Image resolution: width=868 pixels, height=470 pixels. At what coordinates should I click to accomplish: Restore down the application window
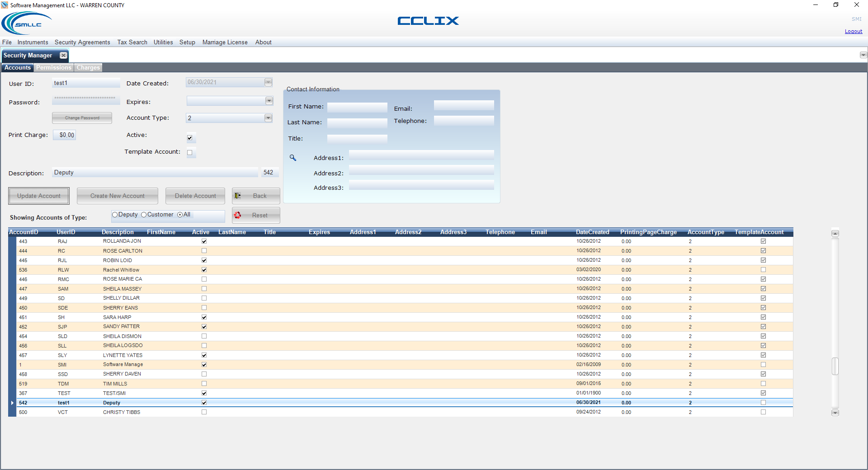coord(836,5)
